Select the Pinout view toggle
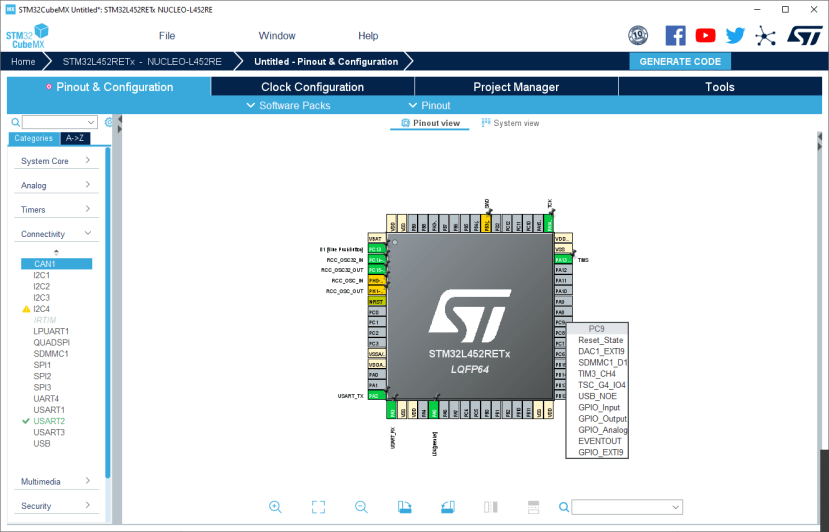The width and height of the screenshot is (829, 532). [x=430, y=123]
